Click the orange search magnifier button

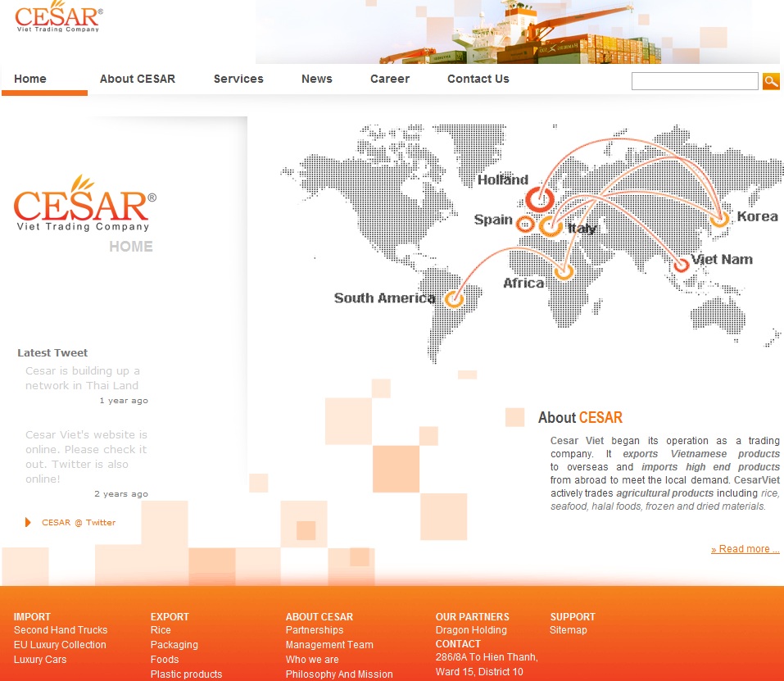(771, 81)
